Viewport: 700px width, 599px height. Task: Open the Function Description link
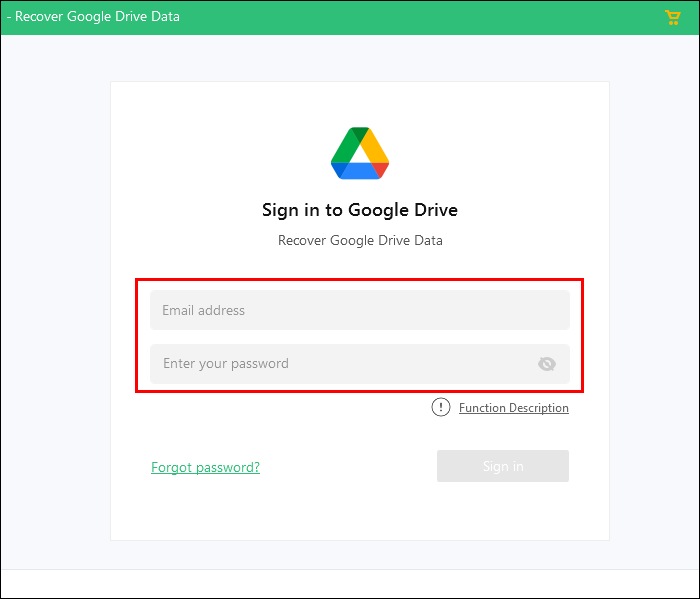click(x=513, y=408)
